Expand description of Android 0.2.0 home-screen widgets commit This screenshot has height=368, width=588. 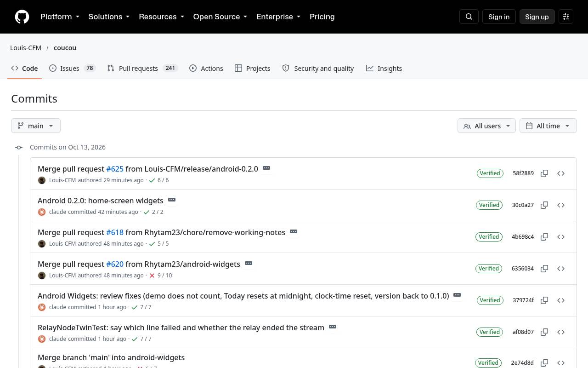pyautogui.click(x=172, y=200)
